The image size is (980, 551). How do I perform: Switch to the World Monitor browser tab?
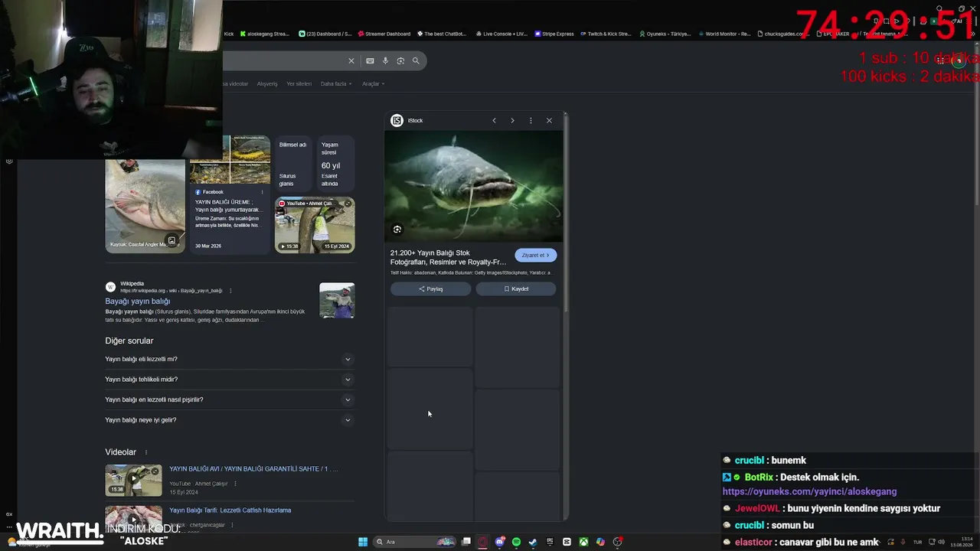[724, 34]
